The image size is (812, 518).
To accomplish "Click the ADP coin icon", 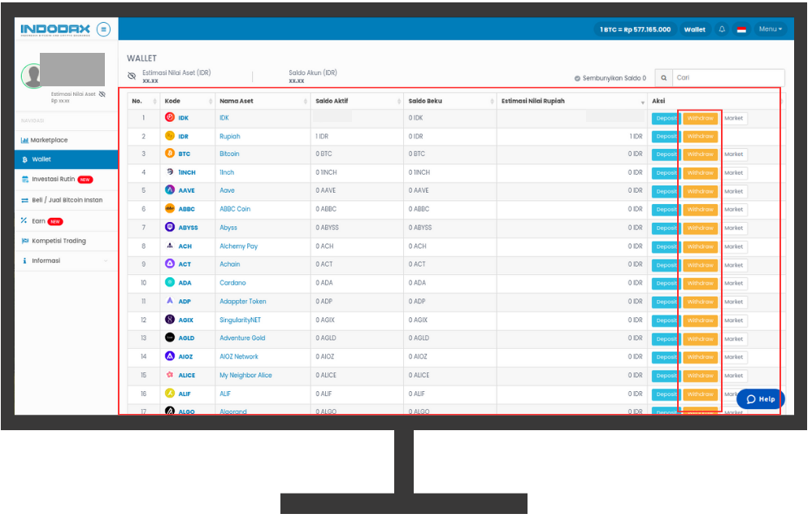I will (x=170, y=300).
